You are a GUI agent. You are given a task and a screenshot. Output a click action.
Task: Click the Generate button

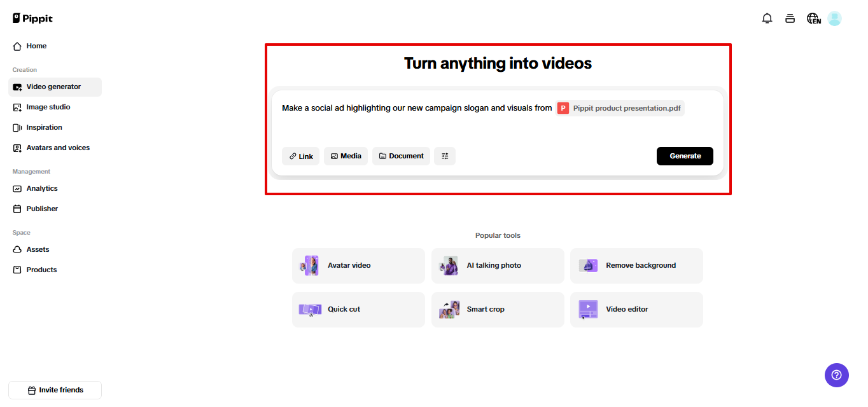coord(685,156)
